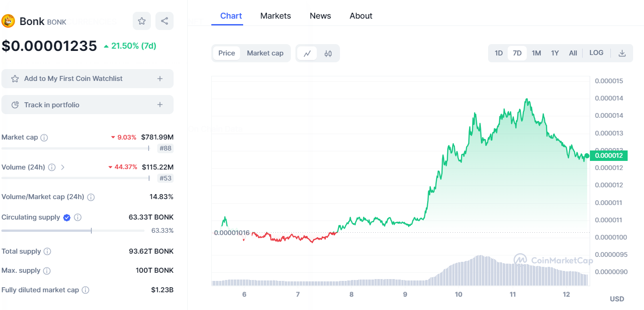The image size is (644, 310).
Task: Set chart range to 7D
Action: pyautogui.click(x=517, y=53)
